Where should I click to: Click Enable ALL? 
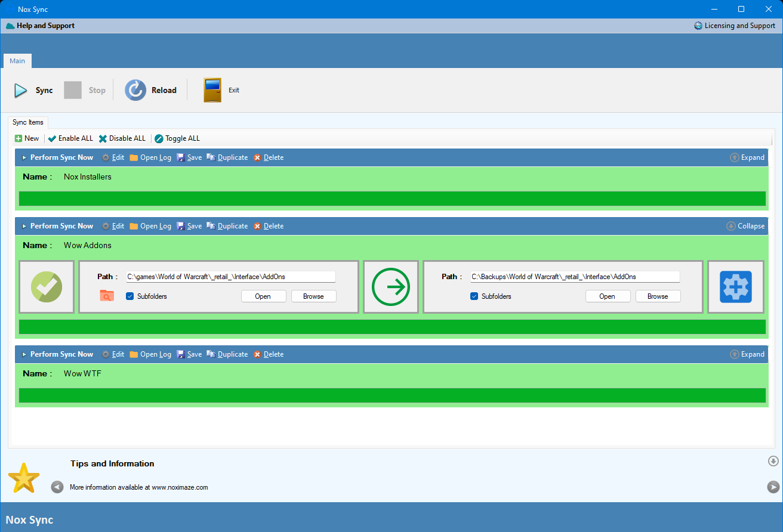[70, 138]
